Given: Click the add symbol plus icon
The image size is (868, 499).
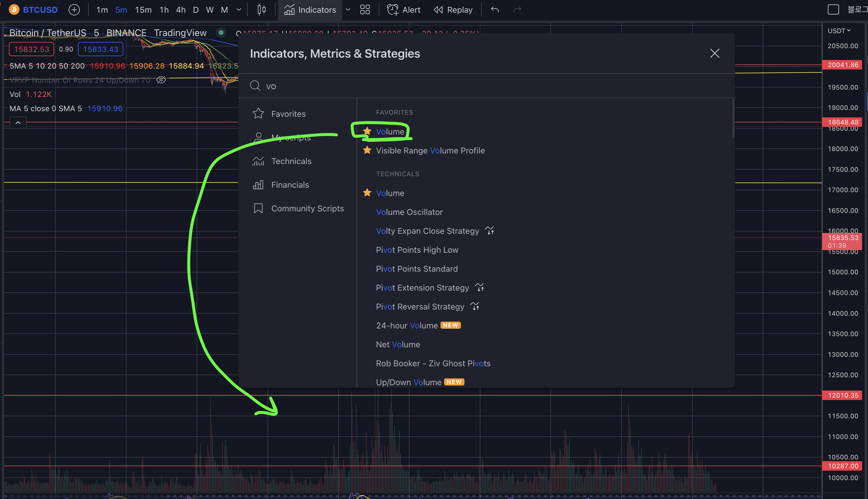Looking at the screenshot, I should pyautogui.click(x=74, y=9).
